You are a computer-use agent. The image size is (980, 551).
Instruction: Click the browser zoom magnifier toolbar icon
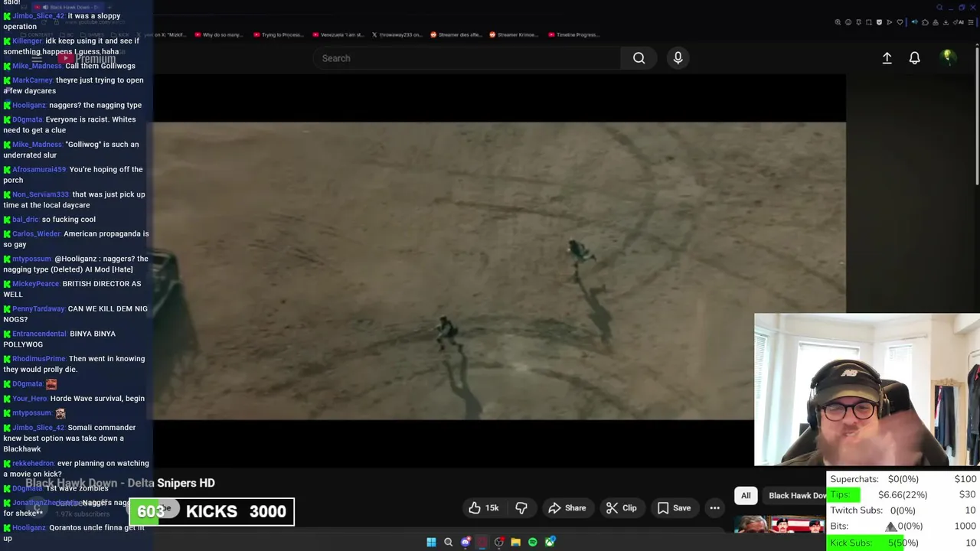click(838, 22)
